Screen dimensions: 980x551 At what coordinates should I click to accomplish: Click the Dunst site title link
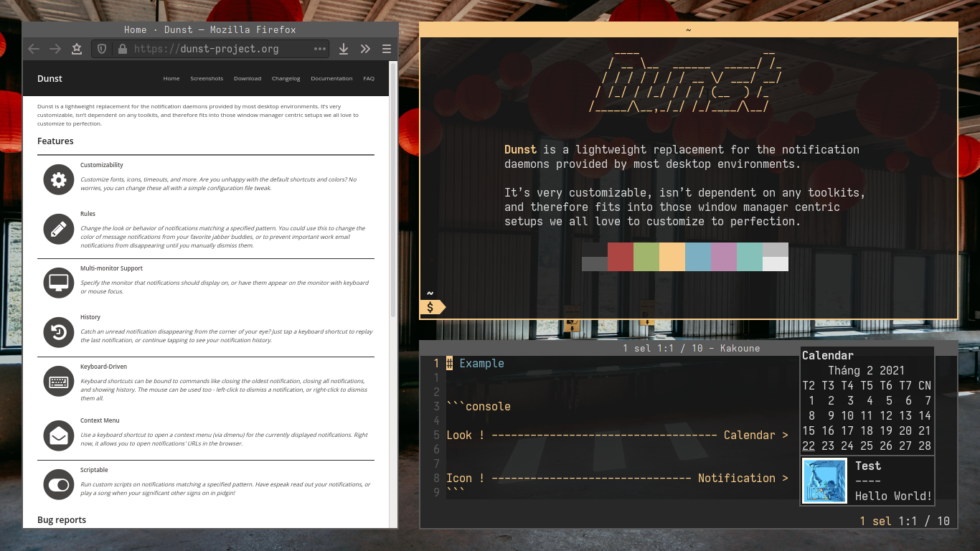click(50, 78)
